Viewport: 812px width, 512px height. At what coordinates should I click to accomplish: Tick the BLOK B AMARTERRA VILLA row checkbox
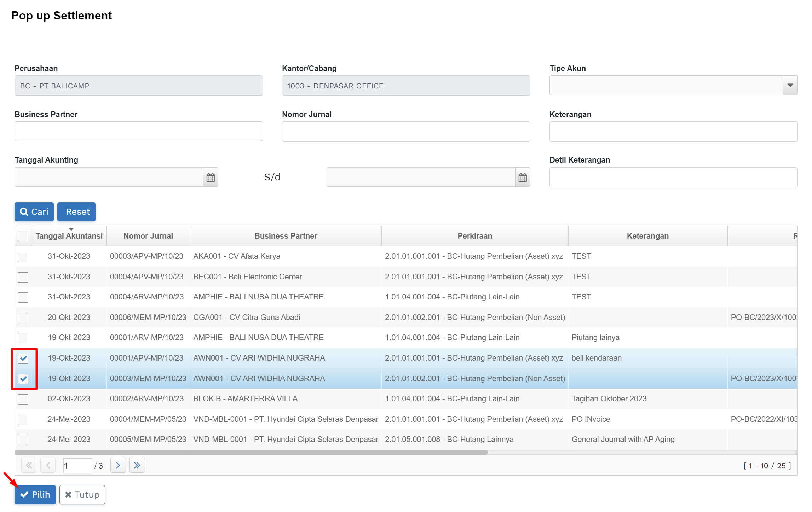23,399
